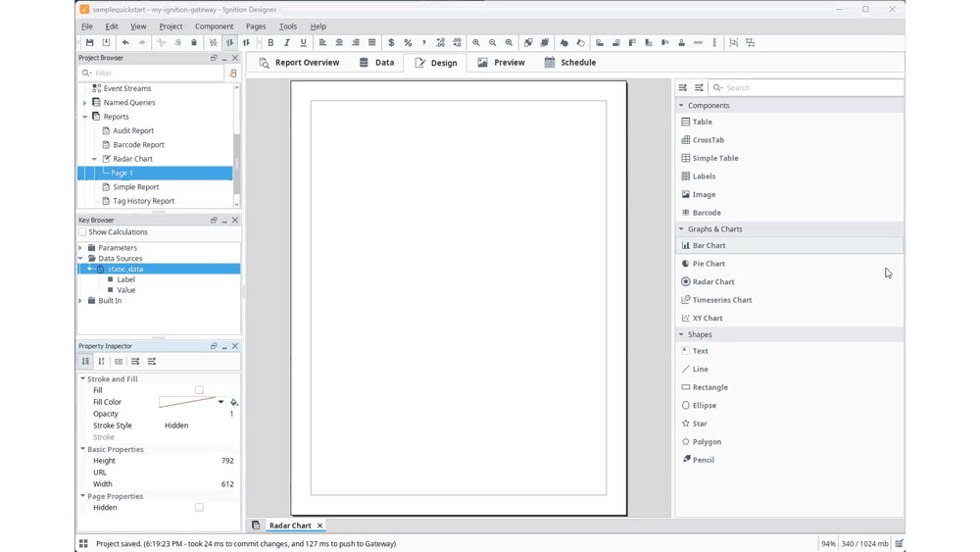Click the paint bucket beside Fill Color
This screenshot has height=552, width=980.
pyautogui.click(x=234, y=402)
